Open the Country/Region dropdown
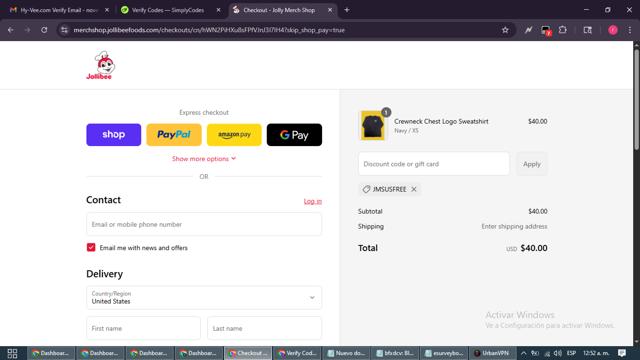 (204, 298)
